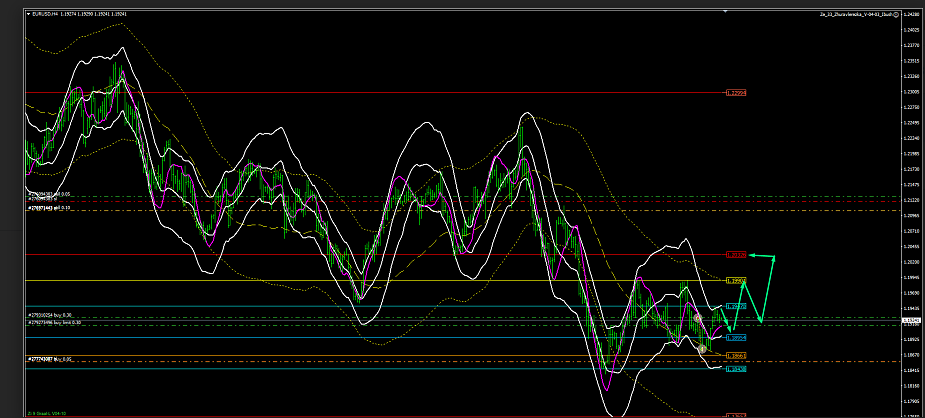Click the tall green forecast arrow peak
925x418 pixels.
point(774,258)
